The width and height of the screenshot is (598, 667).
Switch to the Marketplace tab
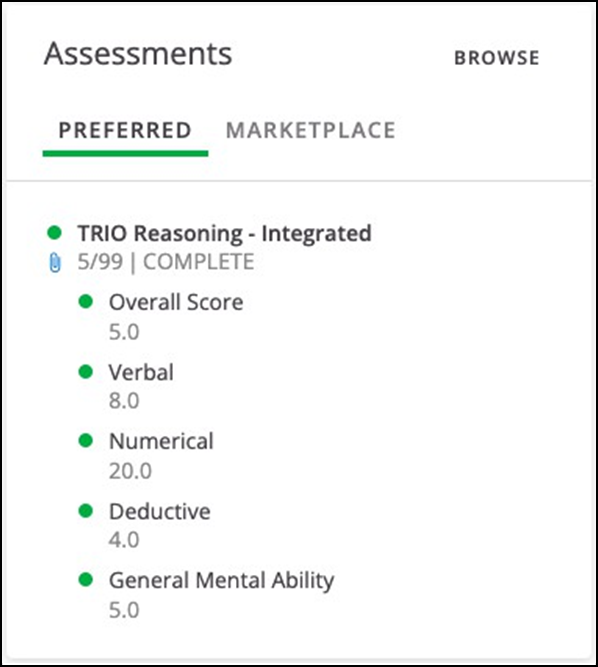310,130
